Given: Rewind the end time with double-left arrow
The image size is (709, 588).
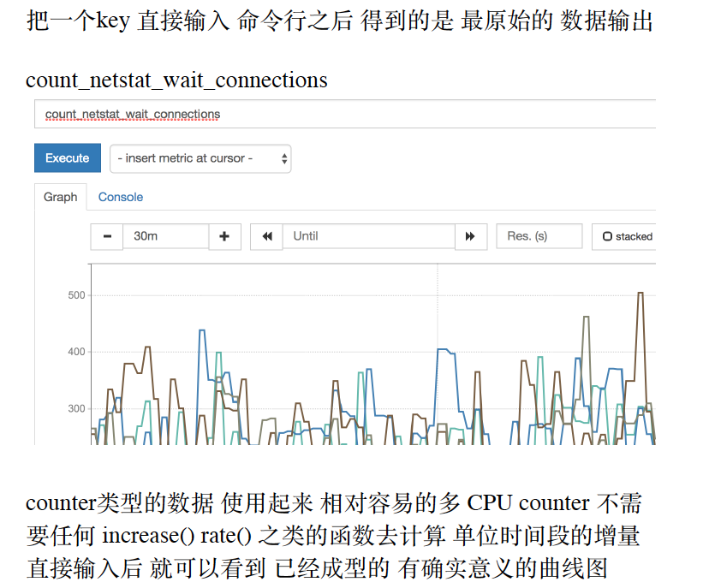Looking at the screenshot, I should pyautogui.click(x=267, y=236).
